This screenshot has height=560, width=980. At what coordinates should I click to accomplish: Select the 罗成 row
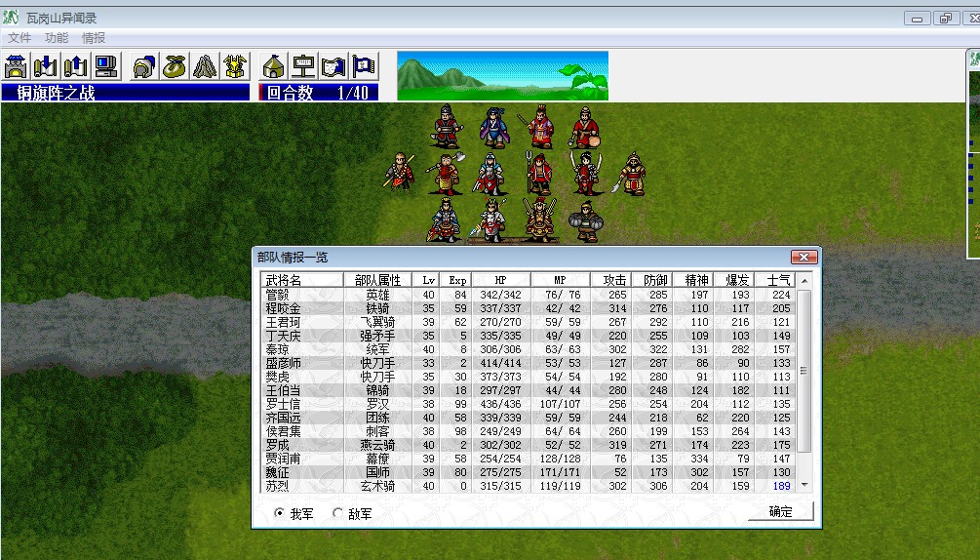point(529,445)
